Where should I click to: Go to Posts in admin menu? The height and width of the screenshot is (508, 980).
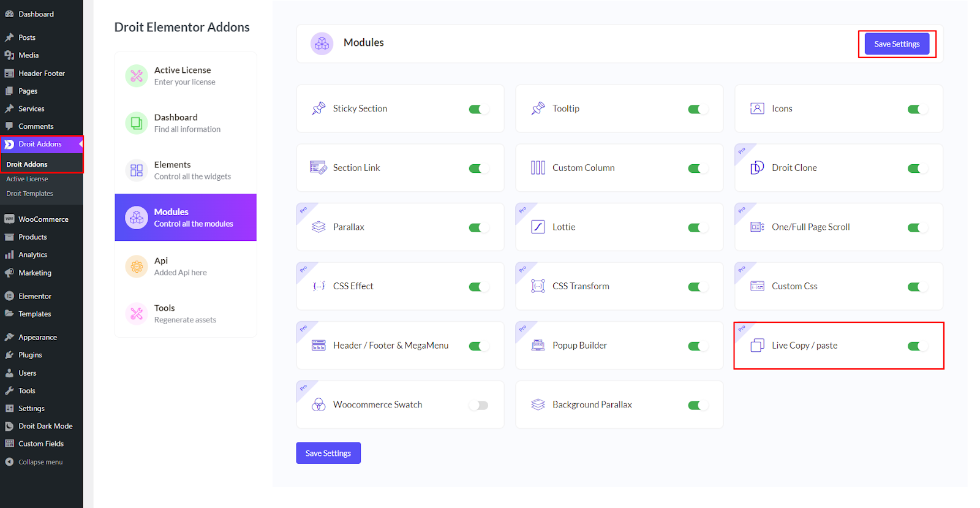tap(41, 37)
